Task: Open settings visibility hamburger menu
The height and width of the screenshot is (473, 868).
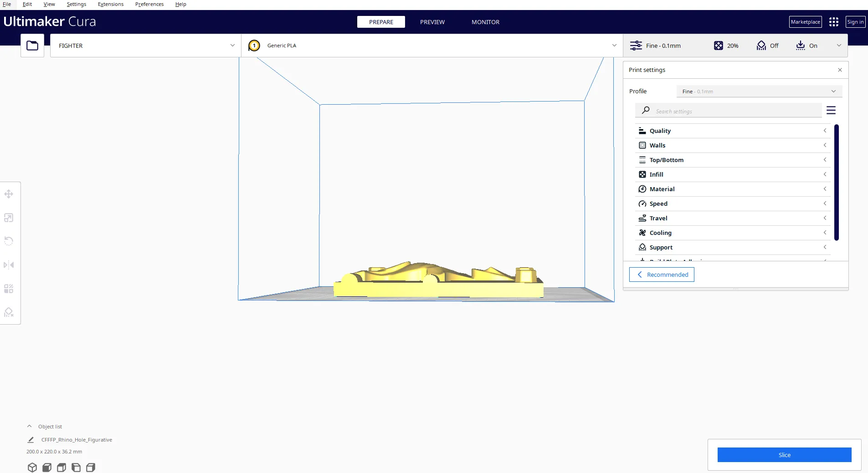Action: click(x=831, y=110)
